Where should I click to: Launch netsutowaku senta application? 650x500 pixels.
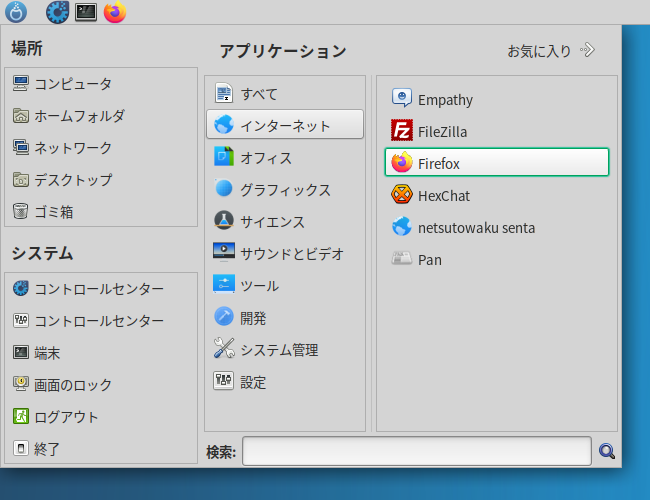497,227
